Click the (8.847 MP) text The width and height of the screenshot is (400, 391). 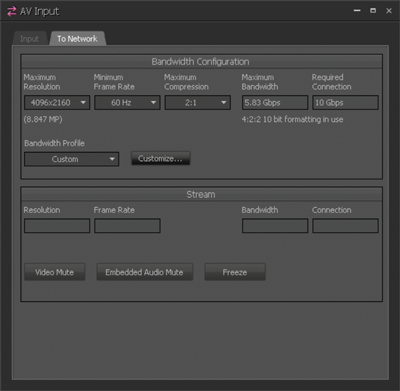coord(43,119)
